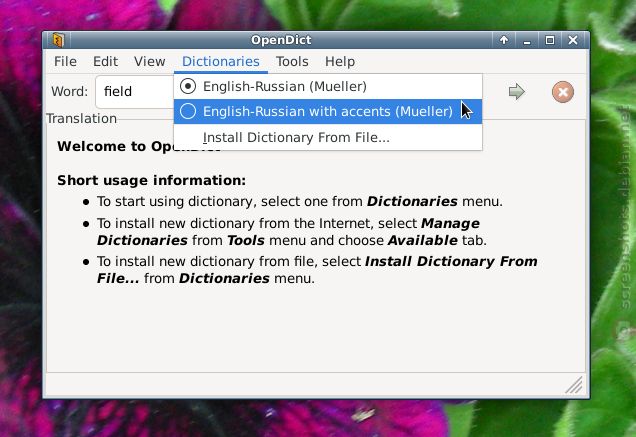Screen dimensions: 636x437
Task: Open the View menu
Action: 150,62
